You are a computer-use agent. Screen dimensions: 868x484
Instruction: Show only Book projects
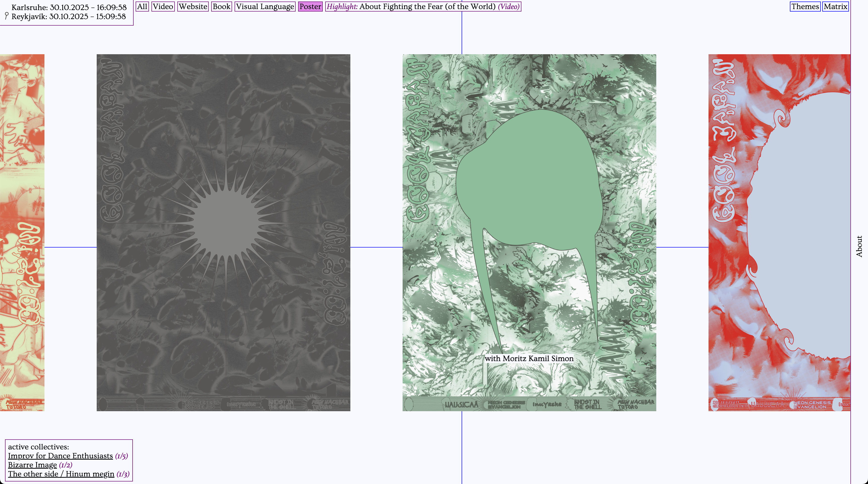tap(221, 6)
